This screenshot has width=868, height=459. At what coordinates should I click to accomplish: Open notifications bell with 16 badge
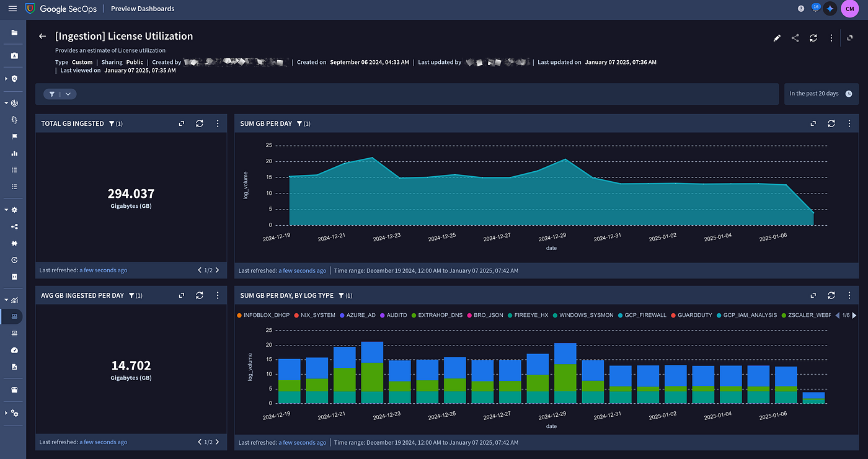click(x=815, y=9)
